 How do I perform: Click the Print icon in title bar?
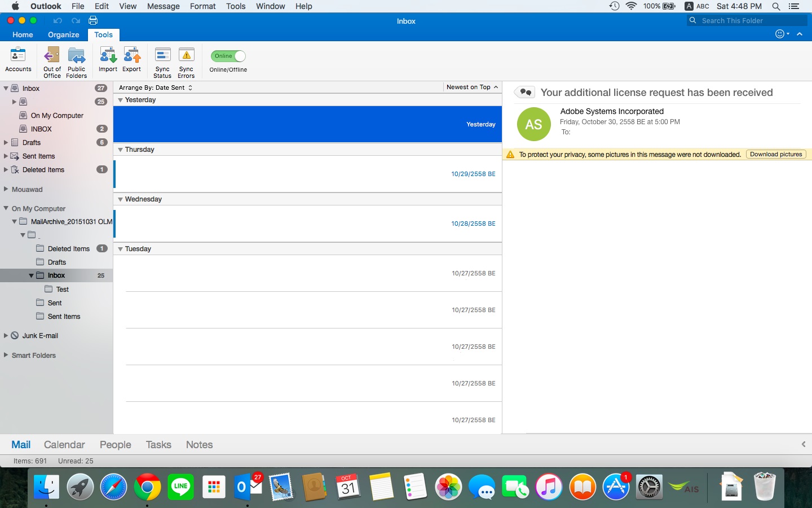point(93,20)
